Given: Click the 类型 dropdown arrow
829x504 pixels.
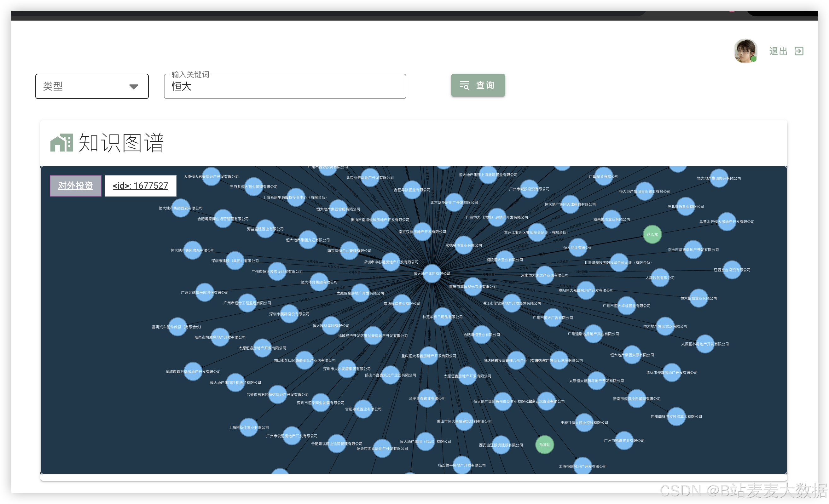Looking at the screenshot, I should click(x=134, y=87).
